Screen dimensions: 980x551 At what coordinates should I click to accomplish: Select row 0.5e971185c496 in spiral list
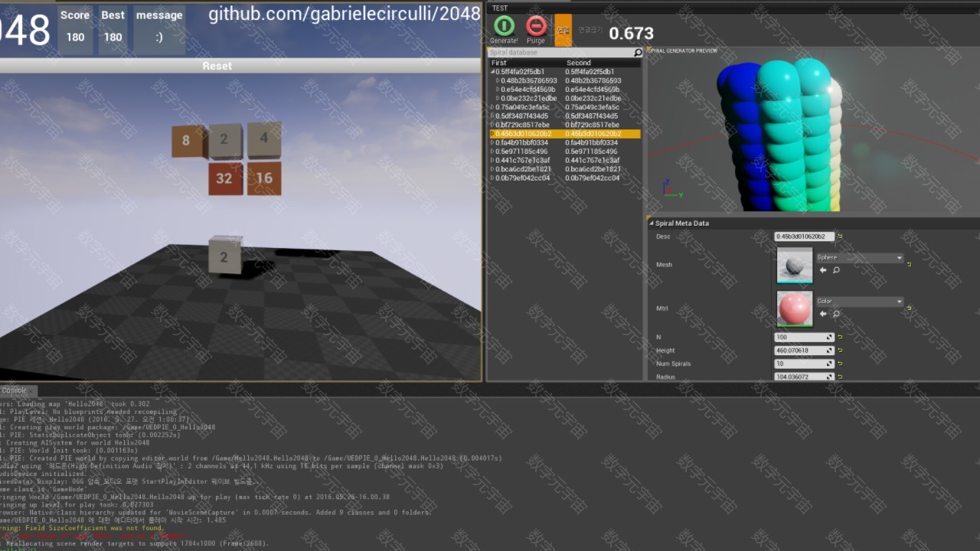[565, 152]
